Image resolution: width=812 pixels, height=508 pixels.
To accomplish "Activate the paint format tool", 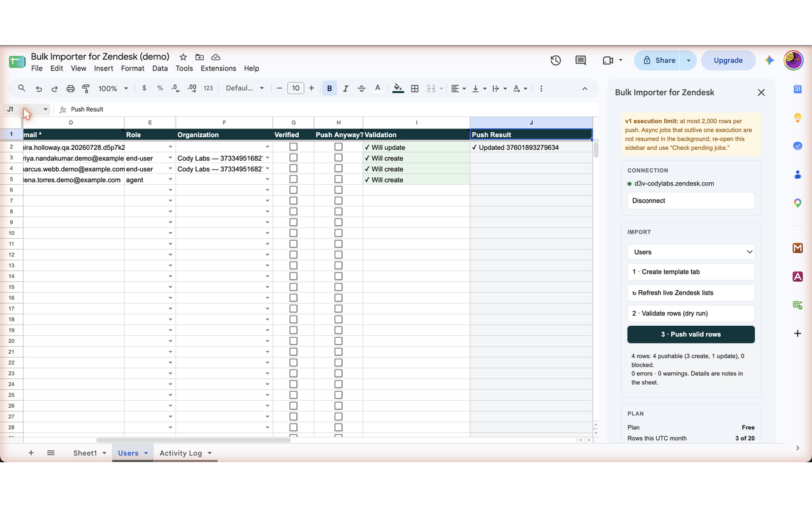I will point(86,88).
